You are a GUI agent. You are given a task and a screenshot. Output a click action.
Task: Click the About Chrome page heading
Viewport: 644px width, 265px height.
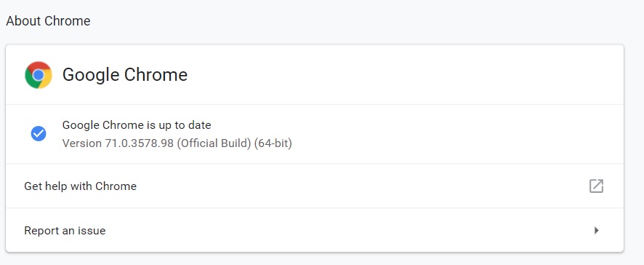(48, 21)
